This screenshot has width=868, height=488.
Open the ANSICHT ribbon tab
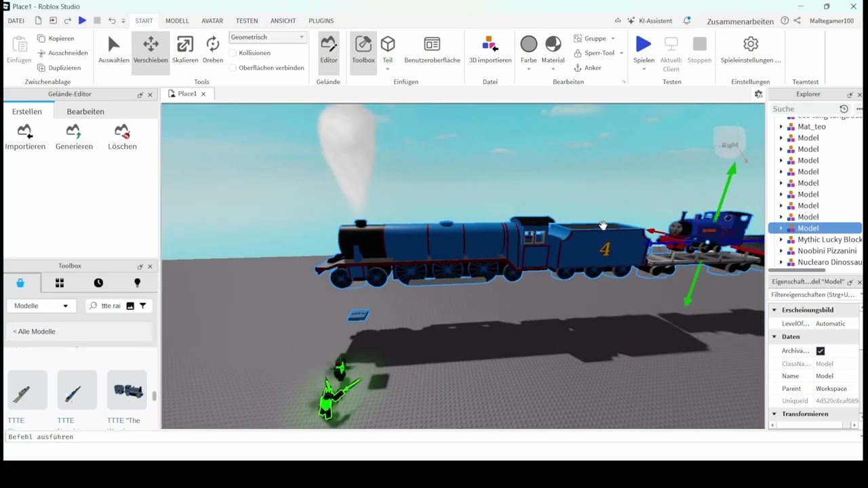(283, 21)
